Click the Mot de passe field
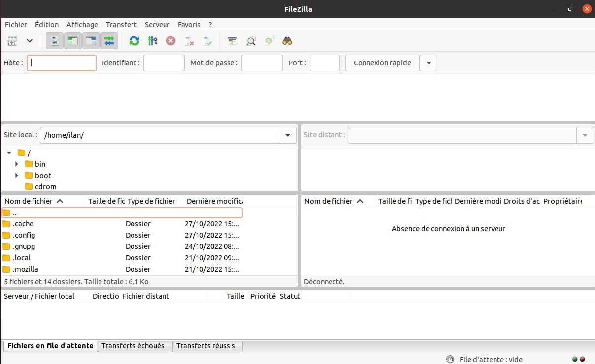 tap(262, 63)
